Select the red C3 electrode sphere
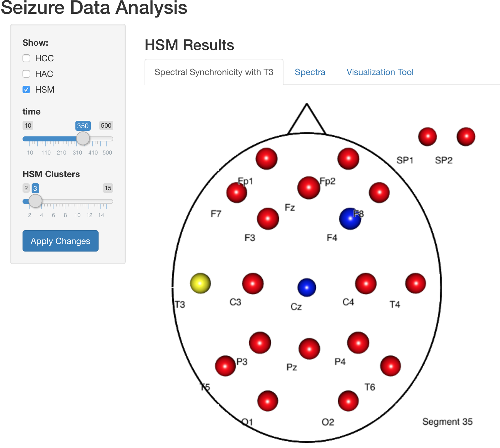The image size is (500, 448). click(253, 283)
